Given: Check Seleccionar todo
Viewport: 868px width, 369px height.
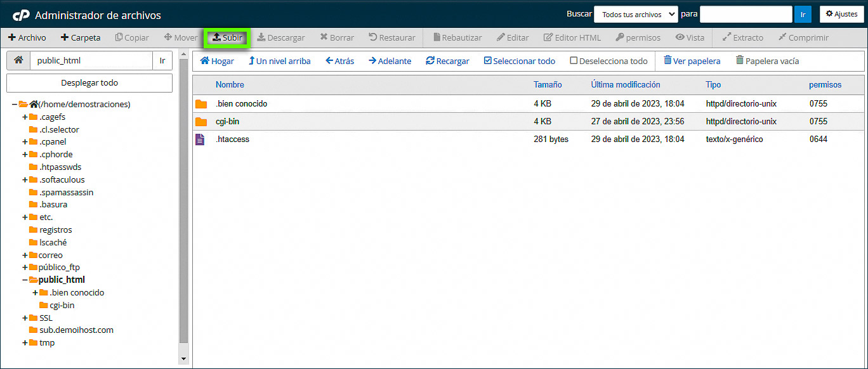Looking at the screenshot, I should point(487,61).
